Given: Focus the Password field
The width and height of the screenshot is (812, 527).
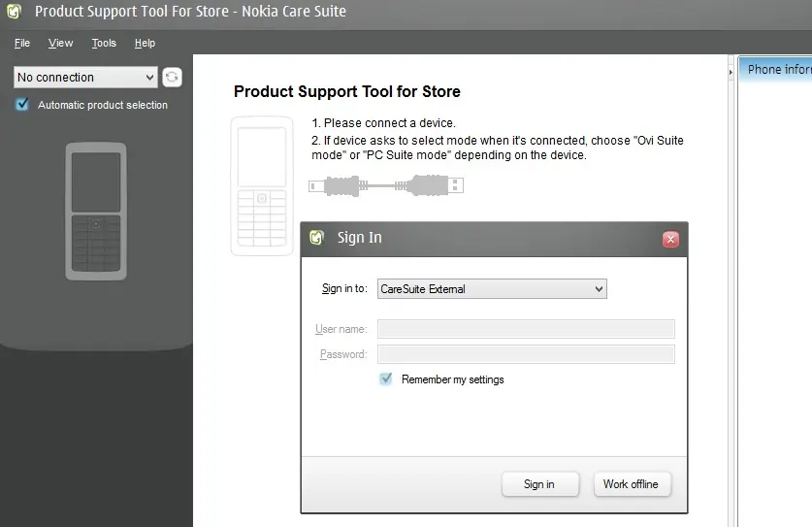Looking at the screenshot, I should (526, 354).
